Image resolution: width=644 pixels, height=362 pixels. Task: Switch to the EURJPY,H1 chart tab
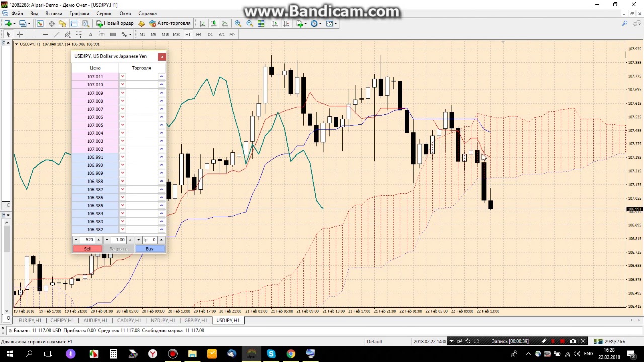point(30,320)
